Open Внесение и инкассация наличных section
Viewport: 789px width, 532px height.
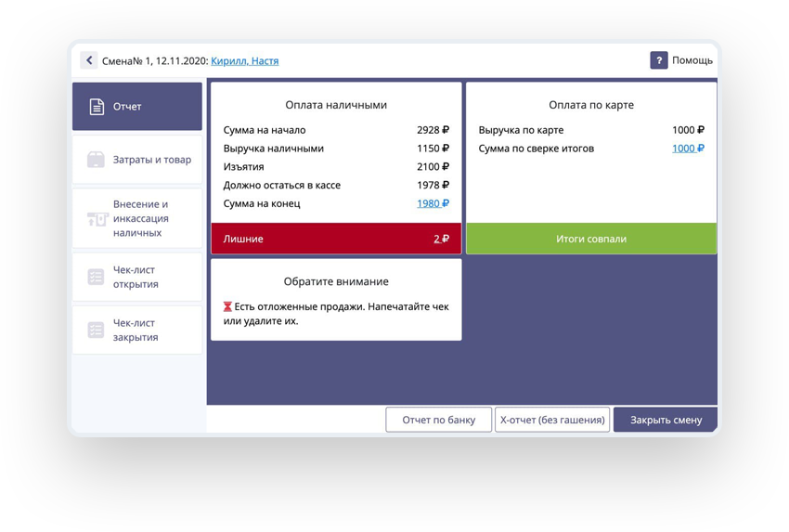click(x=137, y=218)
